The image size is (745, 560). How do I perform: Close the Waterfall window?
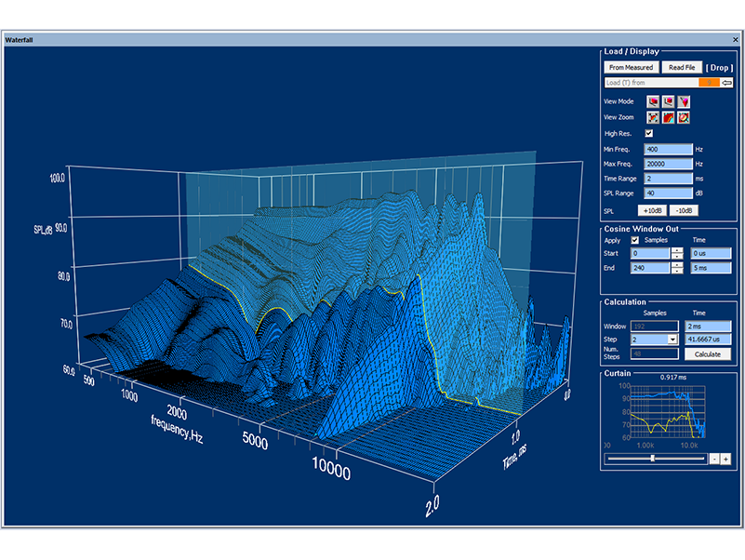[735, 41]
